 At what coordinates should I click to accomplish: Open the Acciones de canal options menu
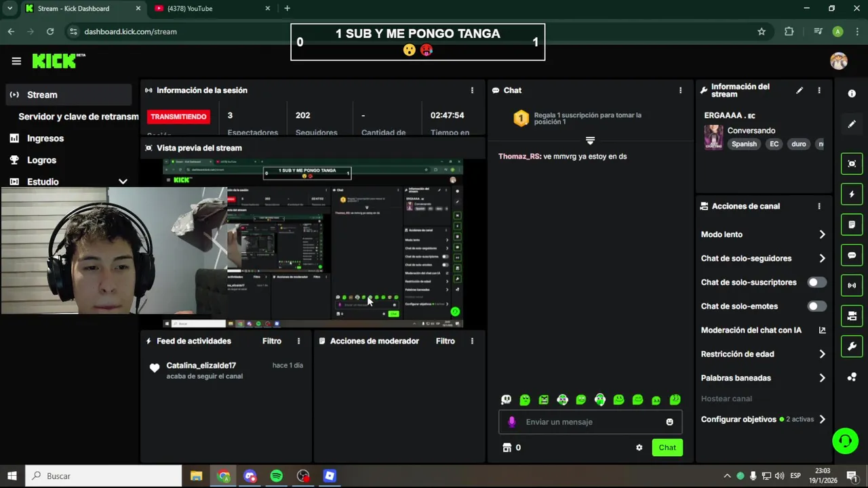pyautogui.click(x=818, y=206)
